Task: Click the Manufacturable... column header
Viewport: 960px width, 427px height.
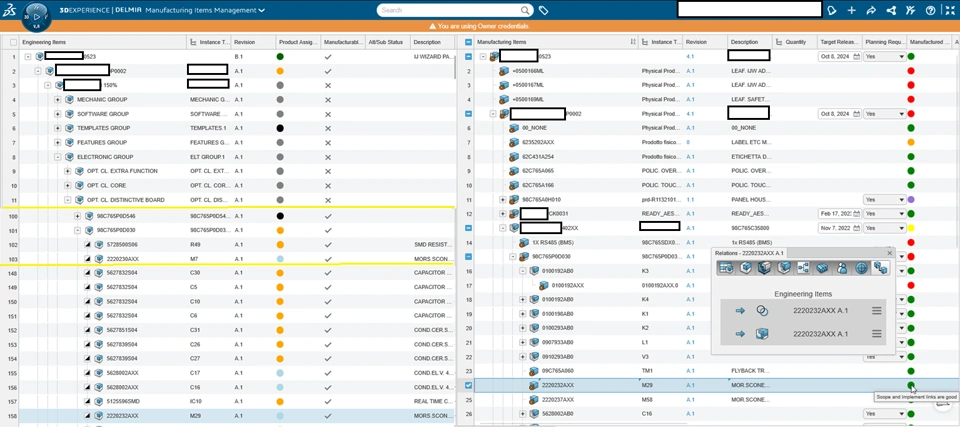Action: pyautogui.click(x=343, y=42)
